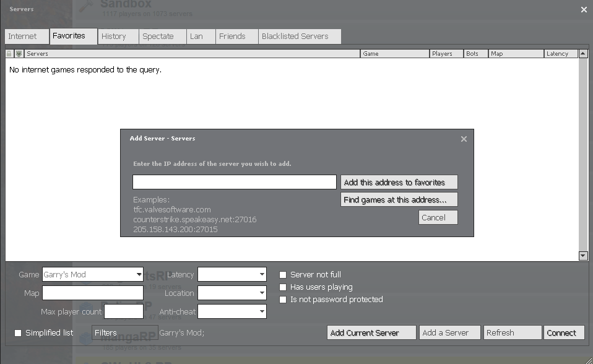Sort by the Latency column header
Screen dimensions: 593x364
[x=561, y=54]
